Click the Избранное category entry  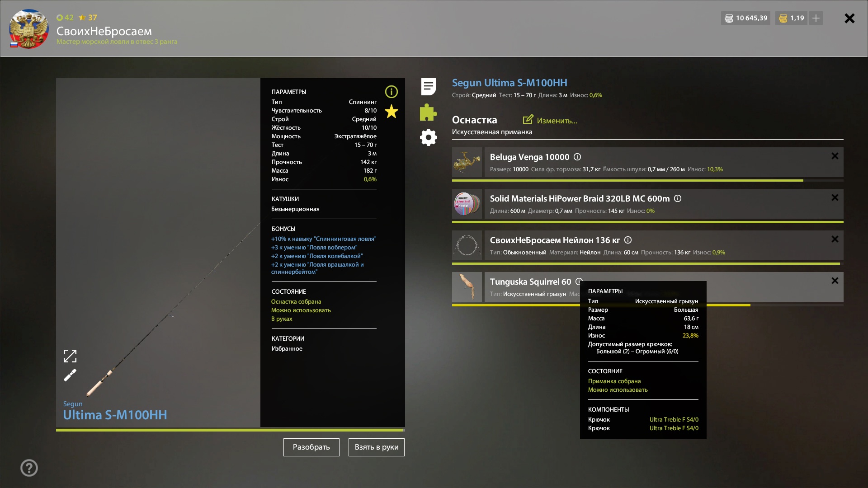click(x=287, y=348)
